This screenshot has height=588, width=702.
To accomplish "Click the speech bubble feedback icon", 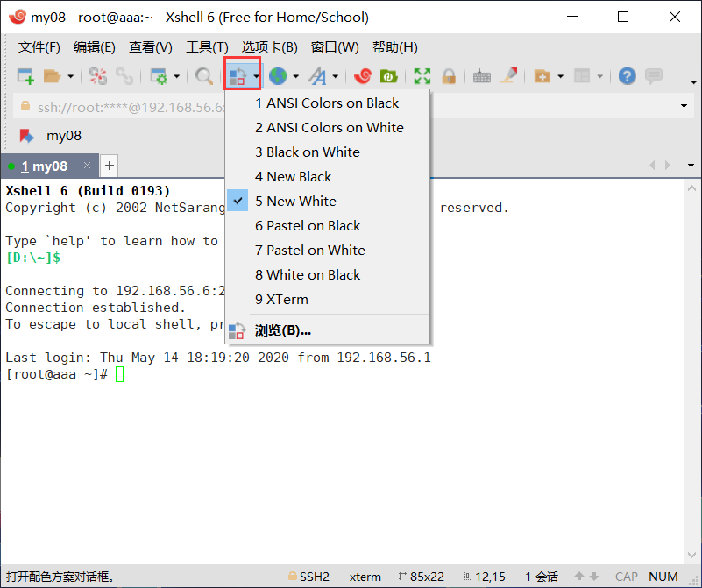I will coord(654,76).
